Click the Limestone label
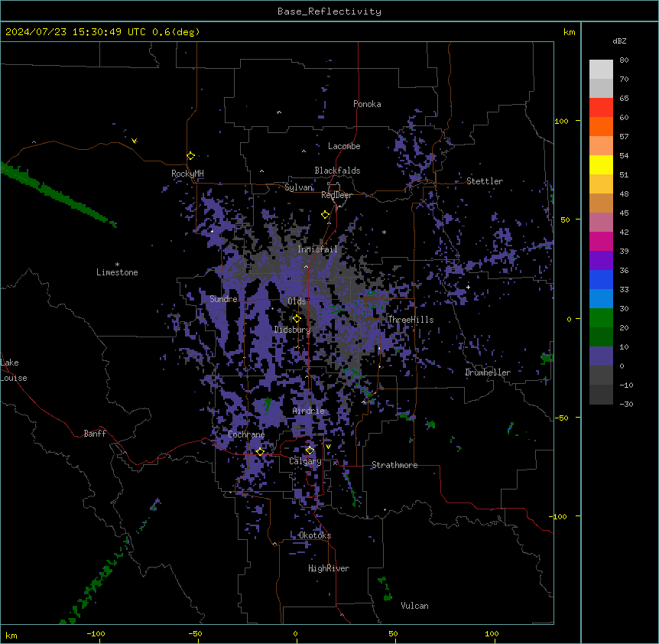Screen dimensions: 659x644 (117, 272)
